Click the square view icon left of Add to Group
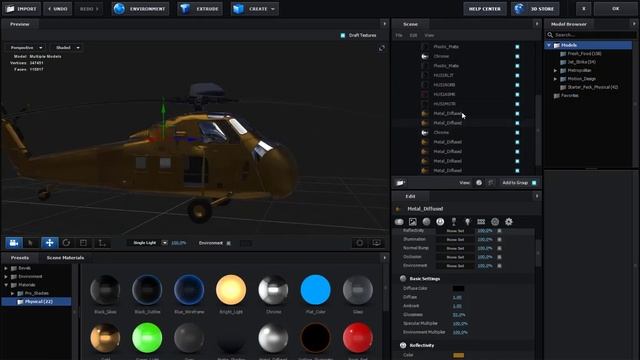Viewport: 640px width, 360px height. (491, 183)
